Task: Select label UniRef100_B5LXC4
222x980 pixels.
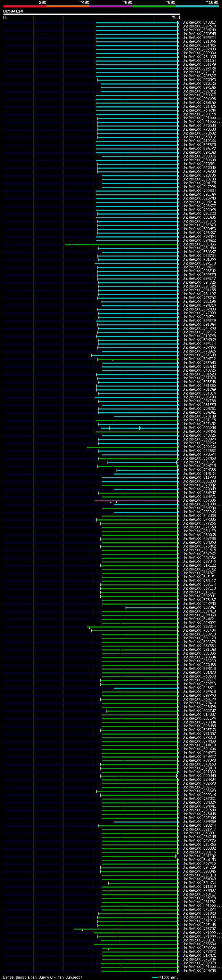Action: [199, 883]
